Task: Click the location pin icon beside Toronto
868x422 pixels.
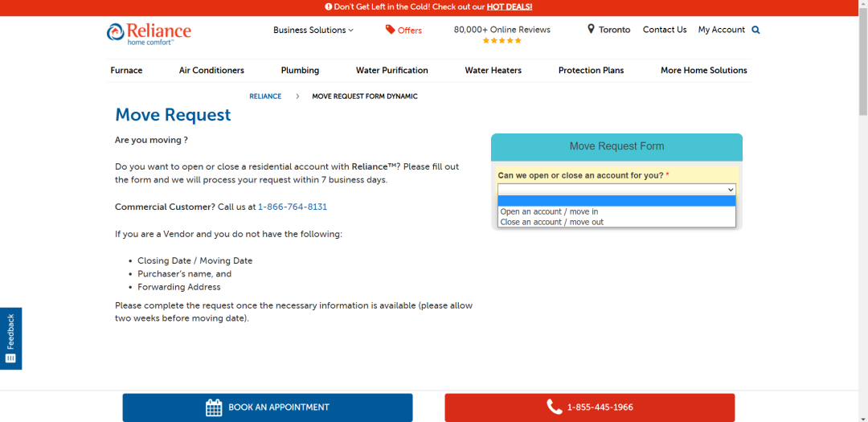Action: [591, 30]
